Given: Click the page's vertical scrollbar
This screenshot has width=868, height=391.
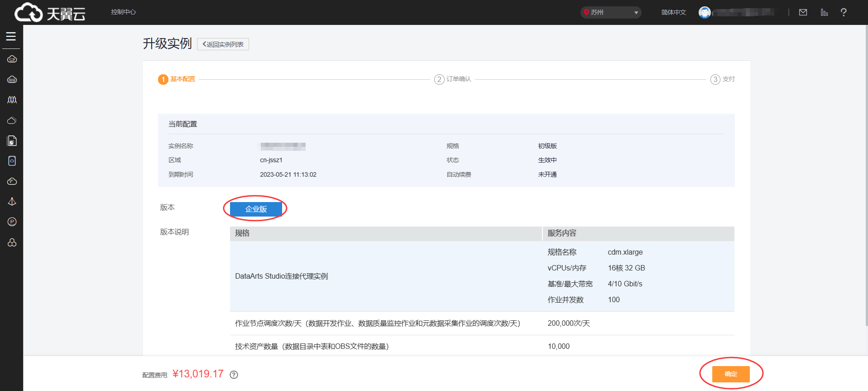Looking at the screenshot, I should tap(866, 181).
